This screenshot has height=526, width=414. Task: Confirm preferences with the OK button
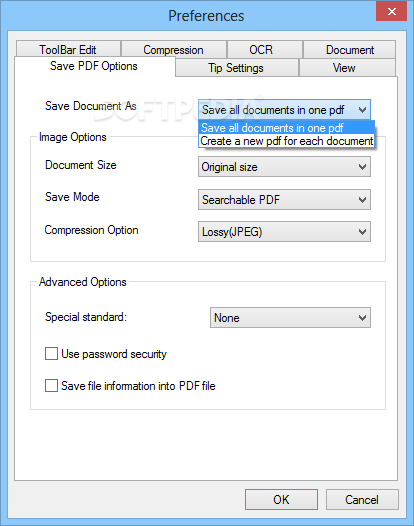281,499
